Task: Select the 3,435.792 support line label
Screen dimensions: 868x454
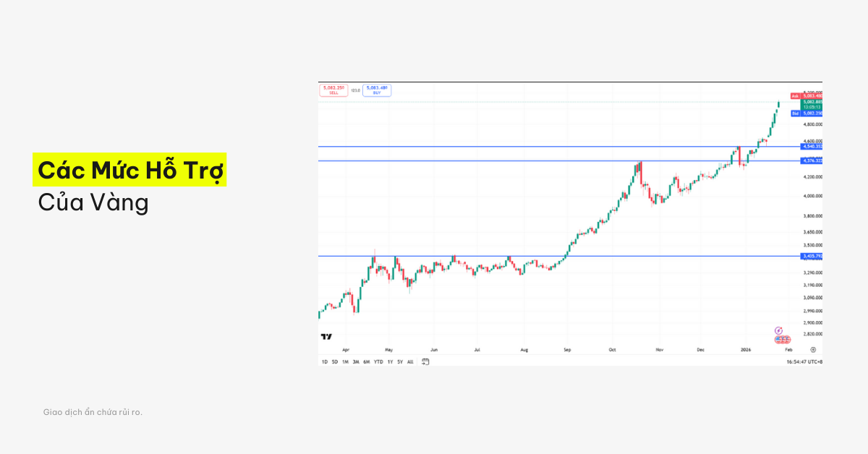Action: [x=811, y=256]
